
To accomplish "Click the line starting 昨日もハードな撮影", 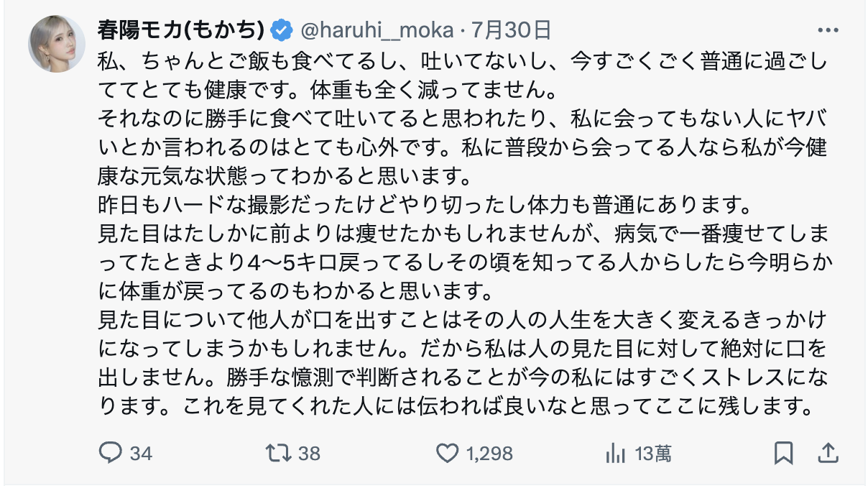I will [423, 205].
